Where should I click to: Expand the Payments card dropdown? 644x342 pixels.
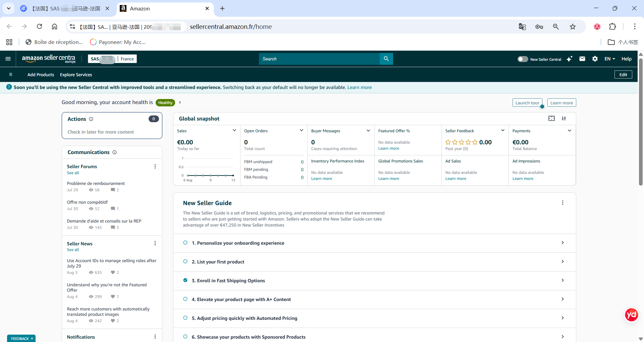click(570, 131)
